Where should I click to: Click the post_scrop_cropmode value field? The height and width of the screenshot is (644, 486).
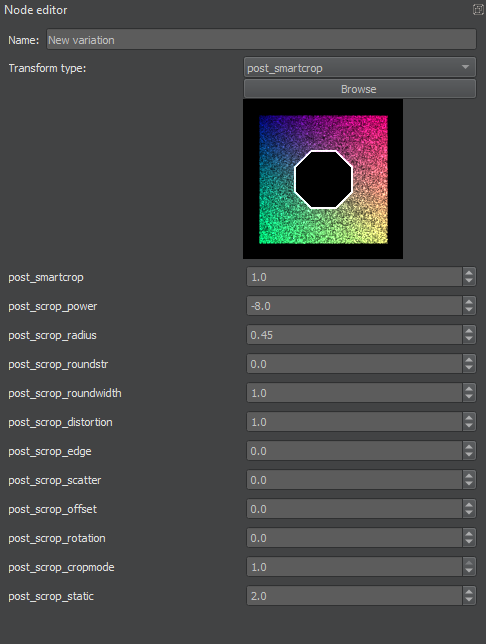355,567
